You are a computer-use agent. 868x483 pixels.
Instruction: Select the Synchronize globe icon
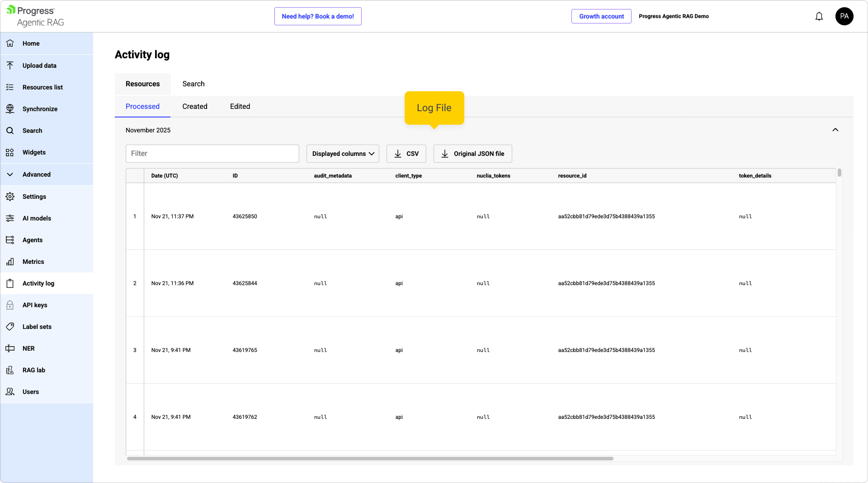[10, 109]
